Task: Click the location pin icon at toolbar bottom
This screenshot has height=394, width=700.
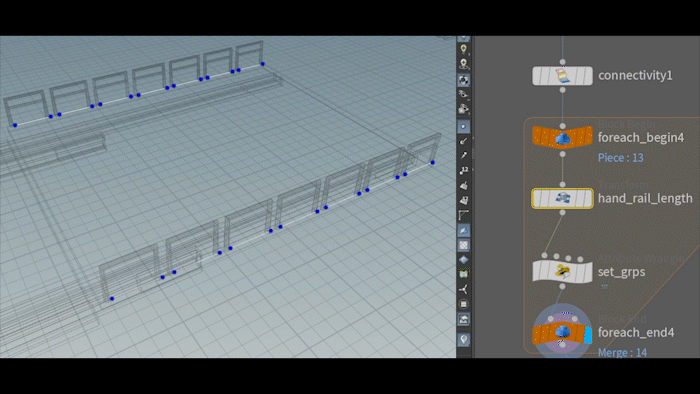Action: click(463, 340)
